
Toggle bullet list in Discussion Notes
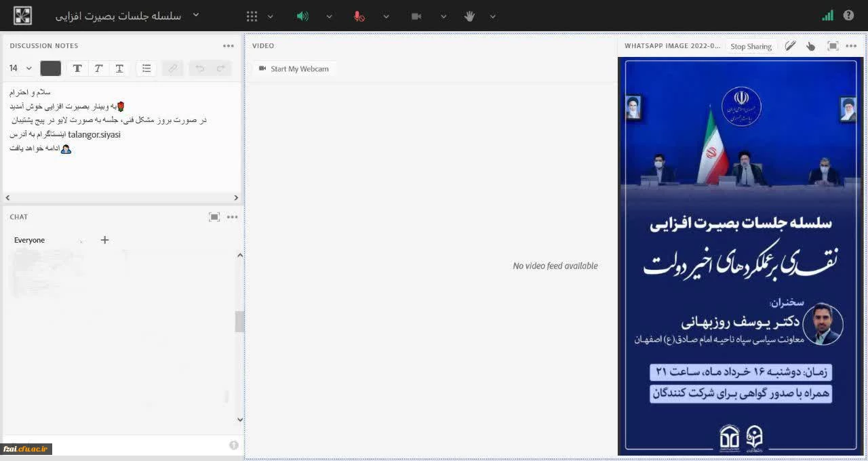point(146,68)
